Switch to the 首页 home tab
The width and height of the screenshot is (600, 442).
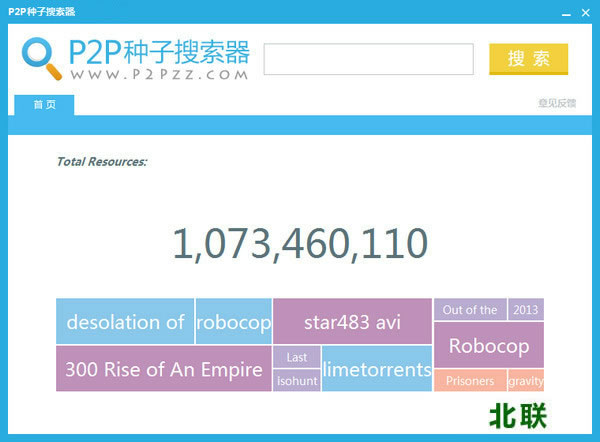click(44, 104)
